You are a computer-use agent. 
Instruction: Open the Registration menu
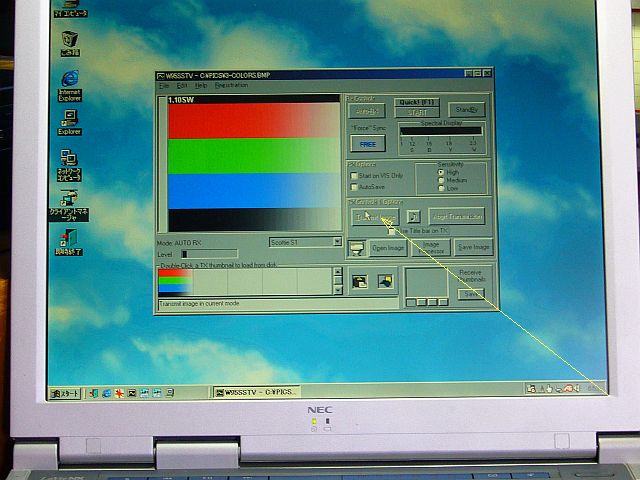coord(231,86)
